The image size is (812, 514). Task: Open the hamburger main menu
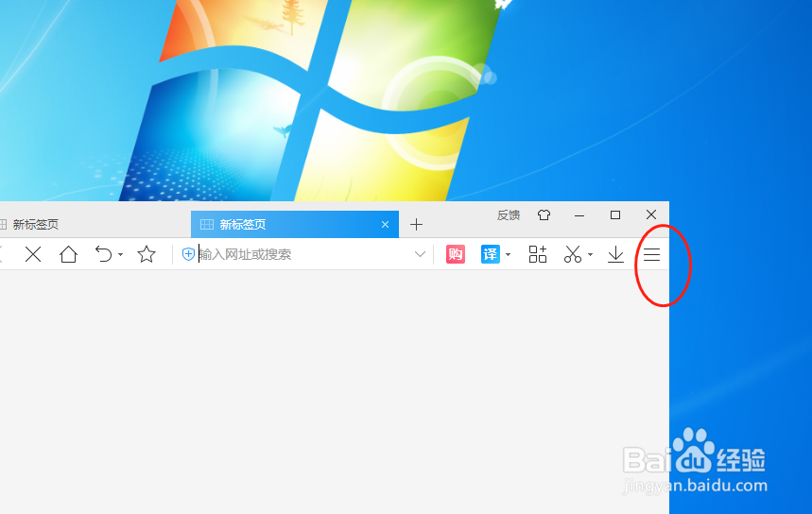click(651, 255)
